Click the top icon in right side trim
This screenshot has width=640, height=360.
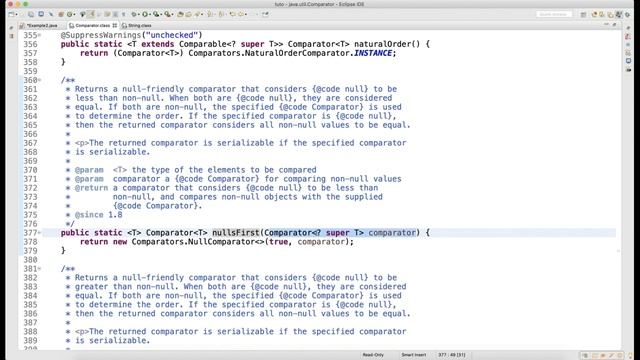coord(628,28)
